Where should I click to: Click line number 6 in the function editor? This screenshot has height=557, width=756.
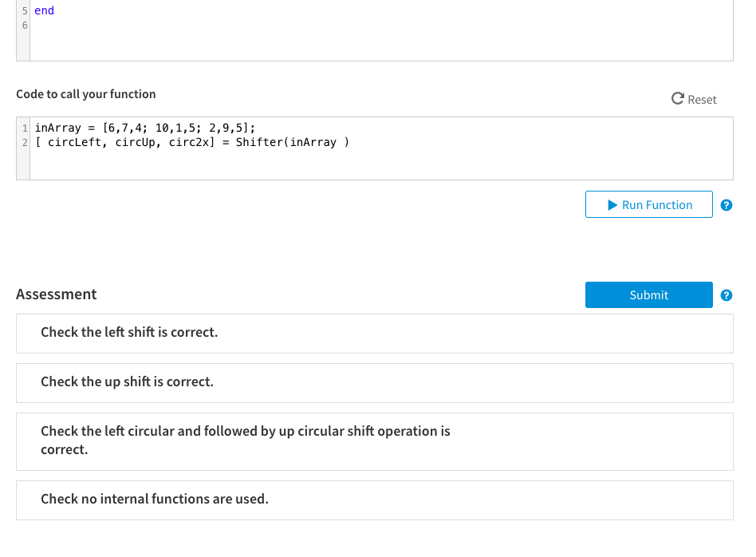[25, 25]
